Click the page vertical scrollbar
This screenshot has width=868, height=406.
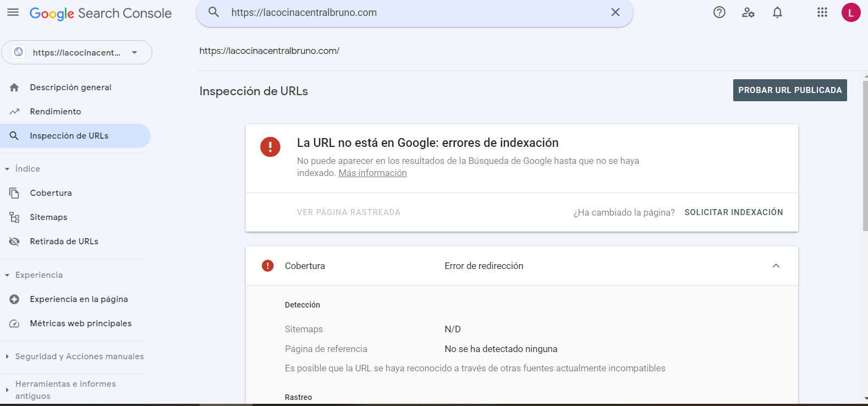click(865, 156)
